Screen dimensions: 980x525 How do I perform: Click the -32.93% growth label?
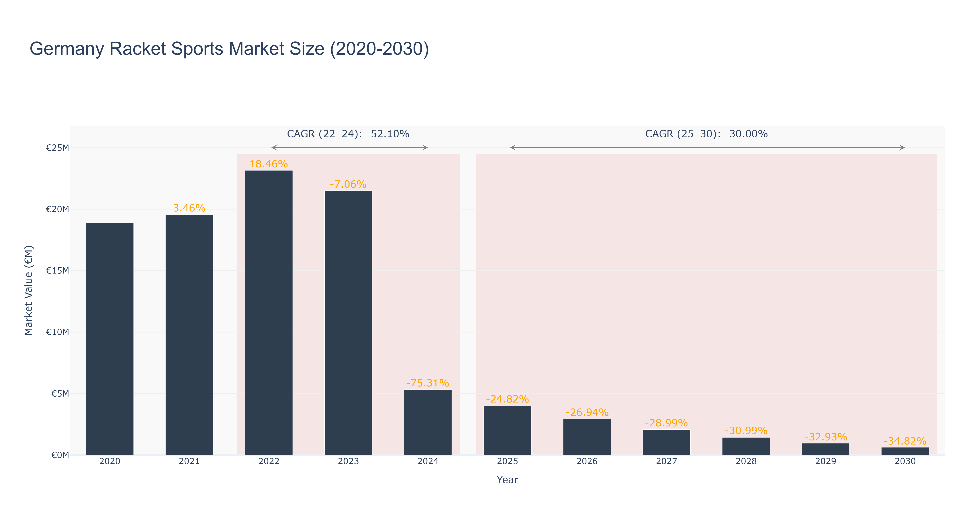click(x=825, y=437)
